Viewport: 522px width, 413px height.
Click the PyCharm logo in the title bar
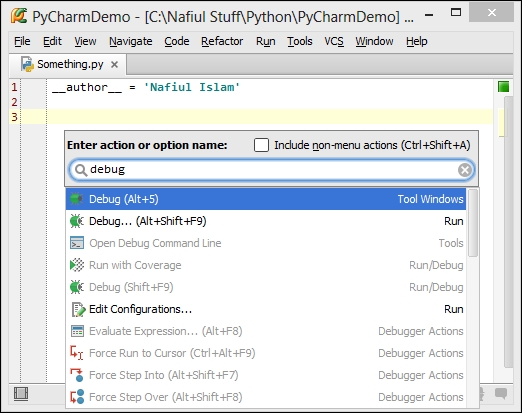(19, 16)
